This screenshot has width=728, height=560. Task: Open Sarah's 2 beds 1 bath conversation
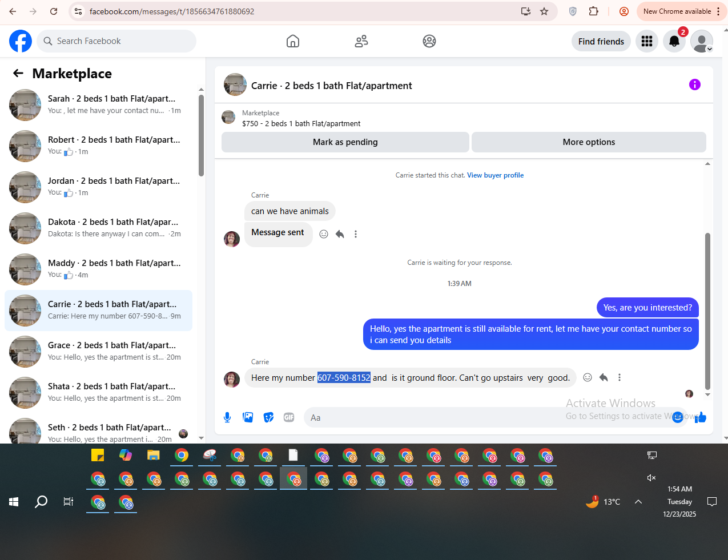(x=98, y=105)
